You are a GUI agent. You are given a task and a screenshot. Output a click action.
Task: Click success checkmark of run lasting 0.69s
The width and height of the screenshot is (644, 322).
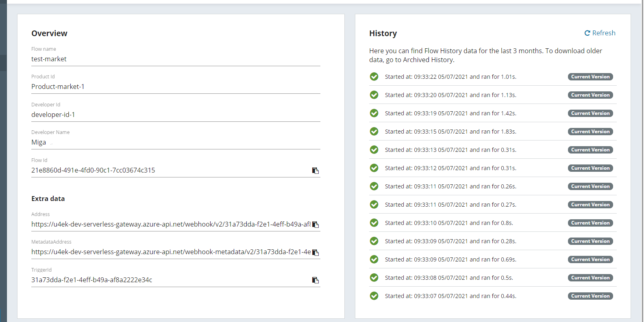pyautogui.click(x=374, y=259)
